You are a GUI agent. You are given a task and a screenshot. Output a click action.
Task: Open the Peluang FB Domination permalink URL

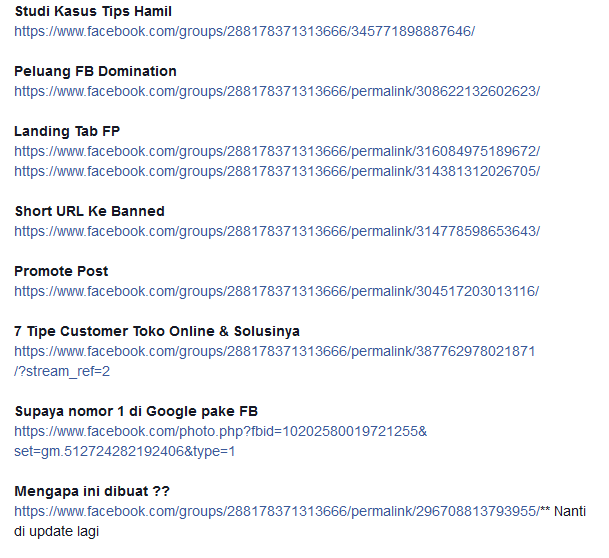[277, 91]
